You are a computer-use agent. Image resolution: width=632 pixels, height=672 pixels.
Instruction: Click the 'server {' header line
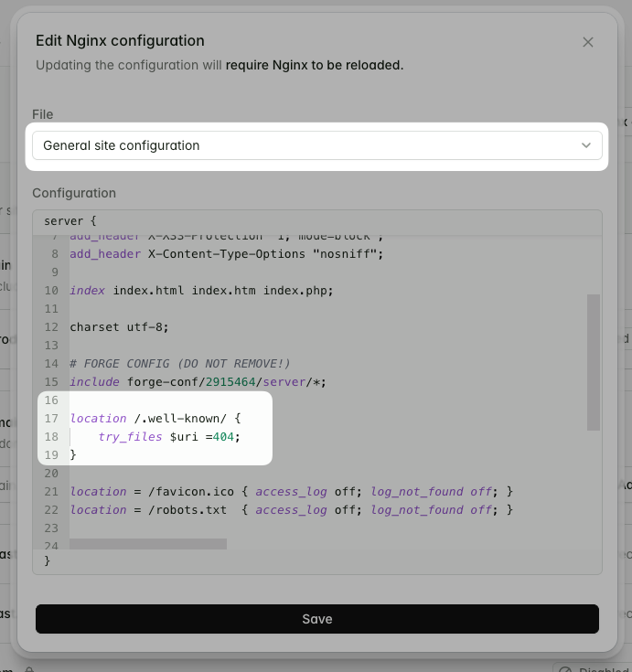70,221
